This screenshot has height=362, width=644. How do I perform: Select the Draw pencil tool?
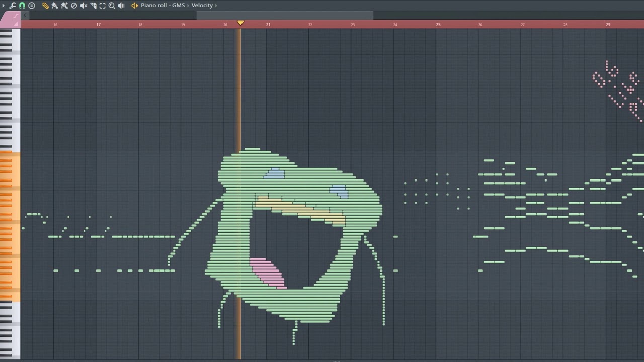pos(45,6)
